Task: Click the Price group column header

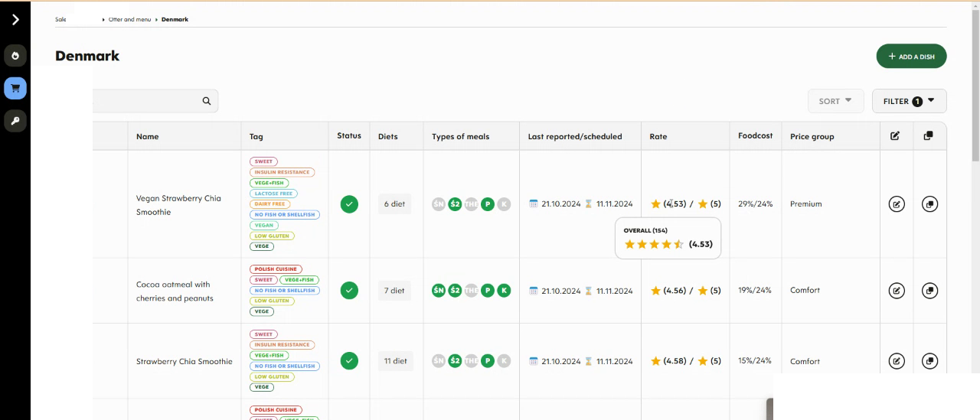Action: [812, 136]
